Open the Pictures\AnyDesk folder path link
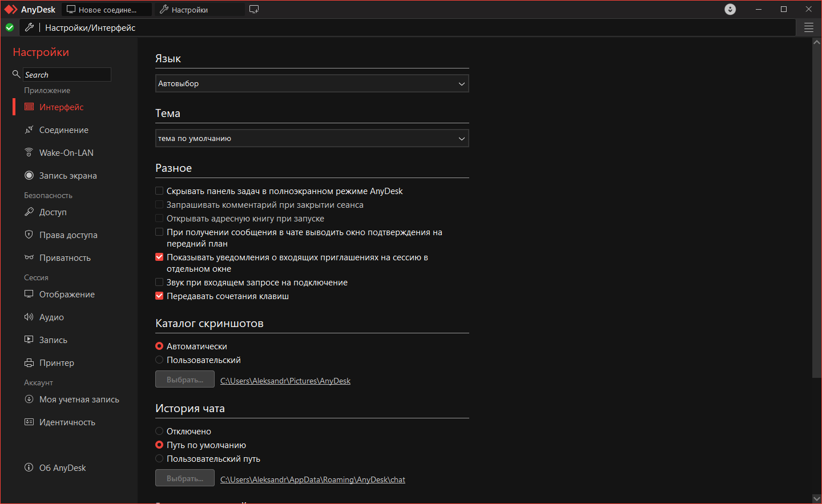Image resolution: width=822 pixels, height=504 pixels. click(x=285, y=381)
